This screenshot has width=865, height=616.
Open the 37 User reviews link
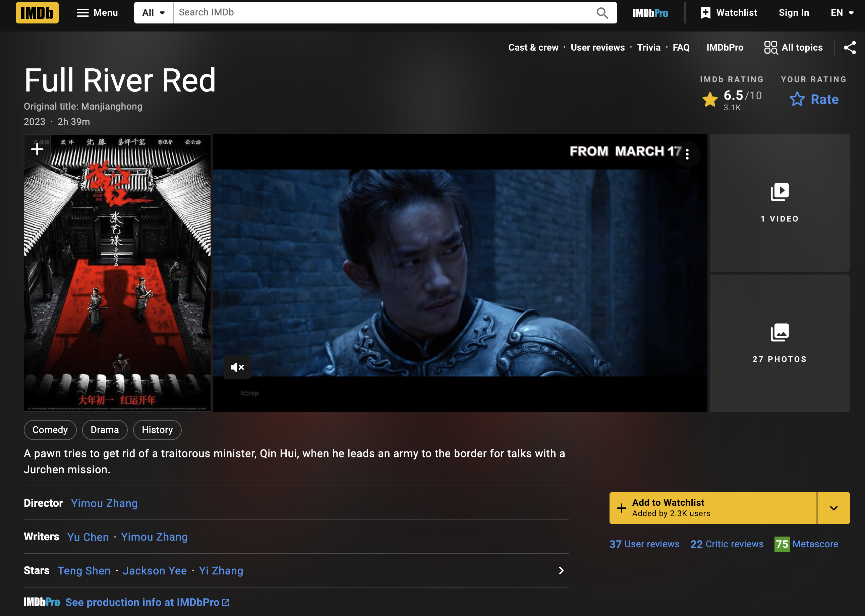(644, 544)
